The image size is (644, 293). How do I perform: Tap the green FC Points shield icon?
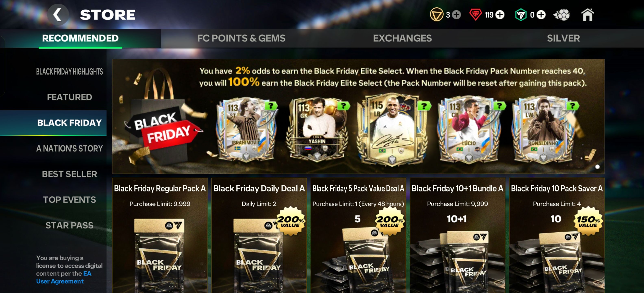521,15
